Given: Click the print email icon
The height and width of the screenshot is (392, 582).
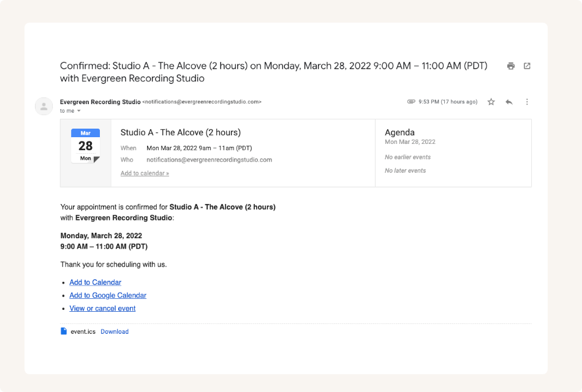Looking at the screenshot, I should [x=510, y=66].
